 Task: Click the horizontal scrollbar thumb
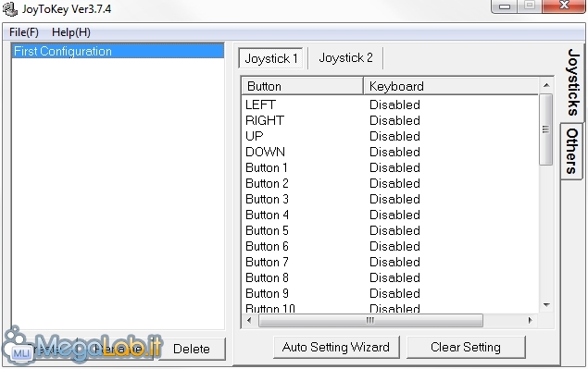(370, 320)
